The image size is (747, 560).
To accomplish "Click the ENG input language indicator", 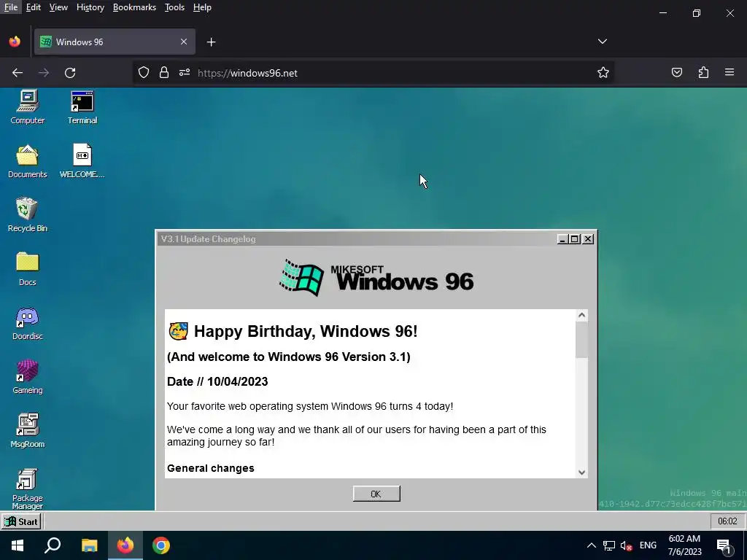I will point(648,545).
